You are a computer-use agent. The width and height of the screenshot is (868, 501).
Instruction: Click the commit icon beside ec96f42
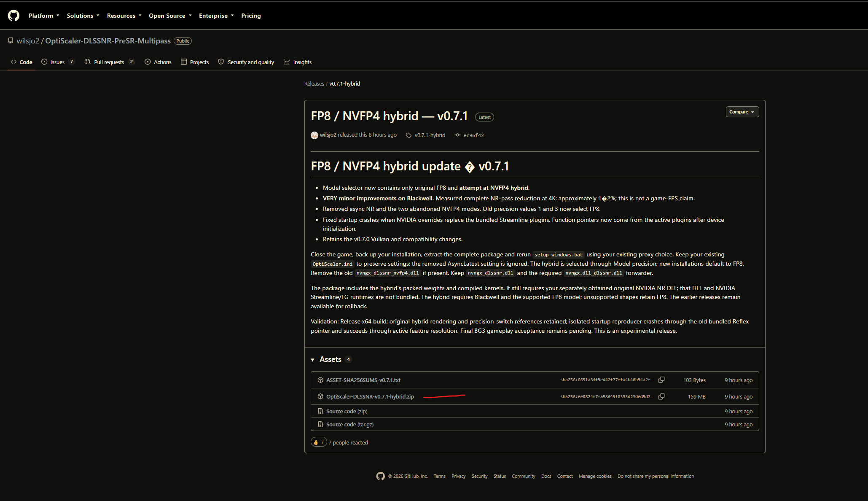point(457,135)
